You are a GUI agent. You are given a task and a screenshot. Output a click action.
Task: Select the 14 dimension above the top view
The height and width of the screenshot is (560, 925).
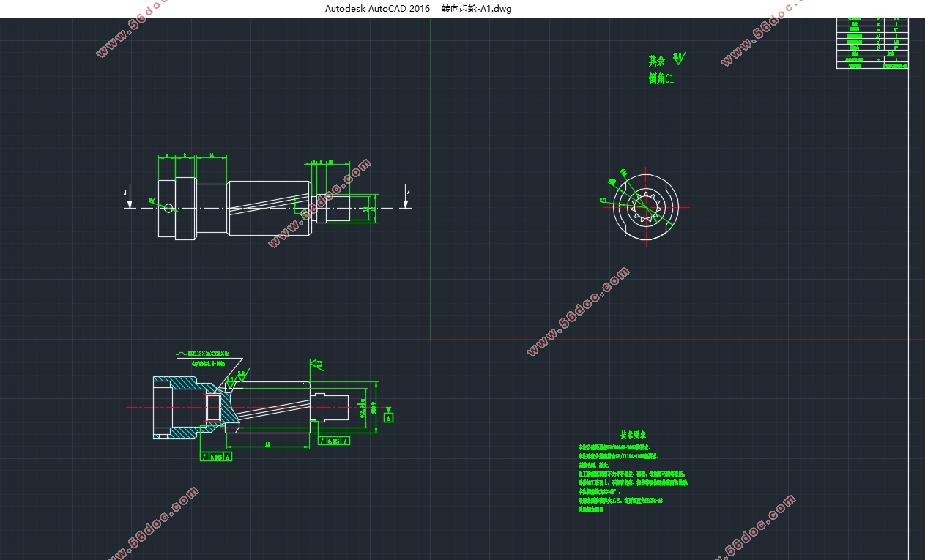(212, 156)
